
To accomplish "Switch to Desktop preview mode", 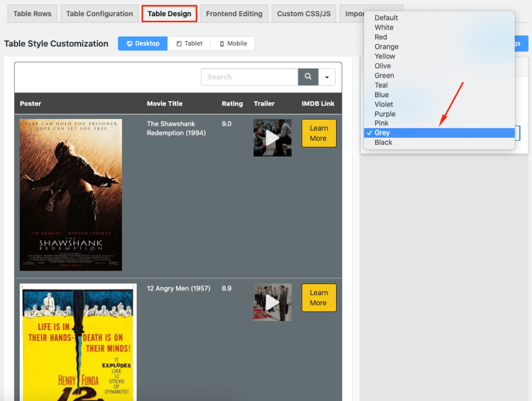I will click(x=143, y=44).
